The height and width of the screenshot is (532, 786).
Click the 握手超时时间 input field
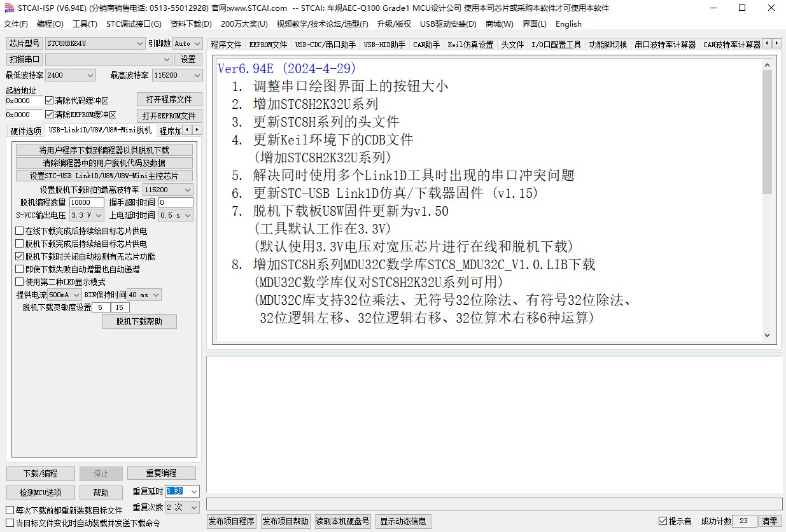tap(176, 202)
